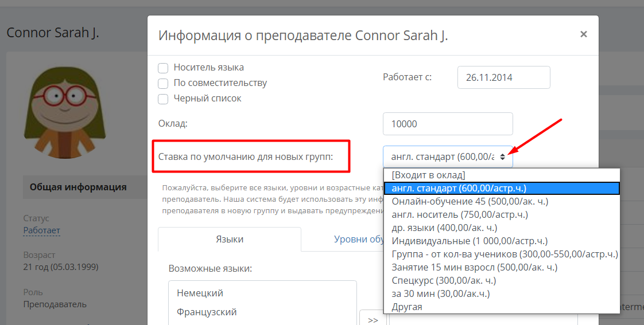The width and height of the screenshot is (644, 325).
Task: Open the Общая информация section
Action: pyautogui.click(x=78, y=187)
